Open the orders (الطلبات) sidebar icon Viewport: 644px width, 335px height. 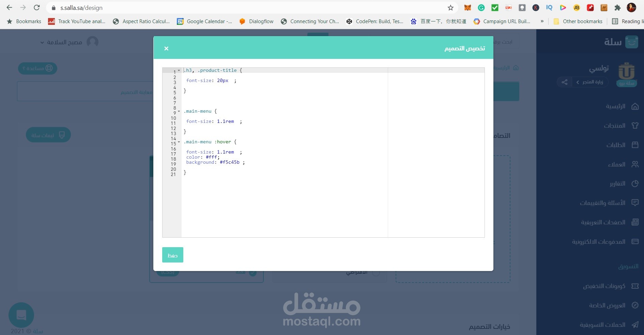click(635, 145)
